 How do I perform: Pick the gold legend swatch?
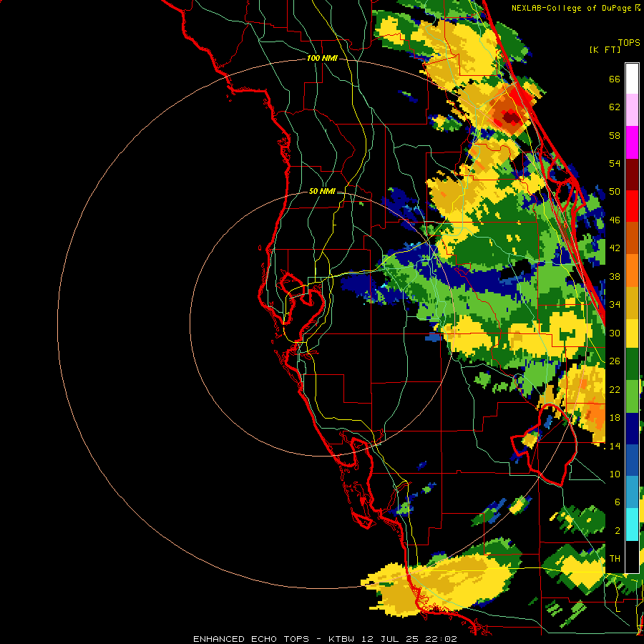click(632, 302)
